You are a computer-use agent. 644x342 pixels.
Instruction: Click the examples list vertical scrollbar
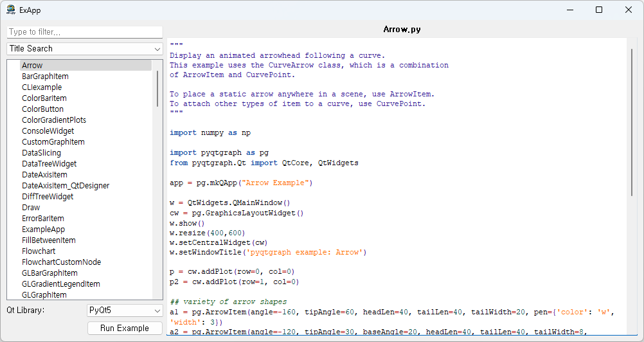pos(157,89)
